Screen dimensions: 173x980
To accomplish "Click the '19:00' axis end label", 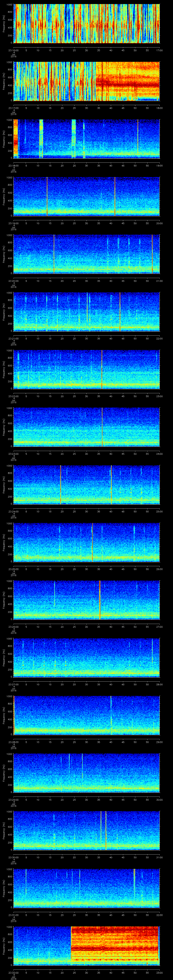I will (x=159, y=166).
